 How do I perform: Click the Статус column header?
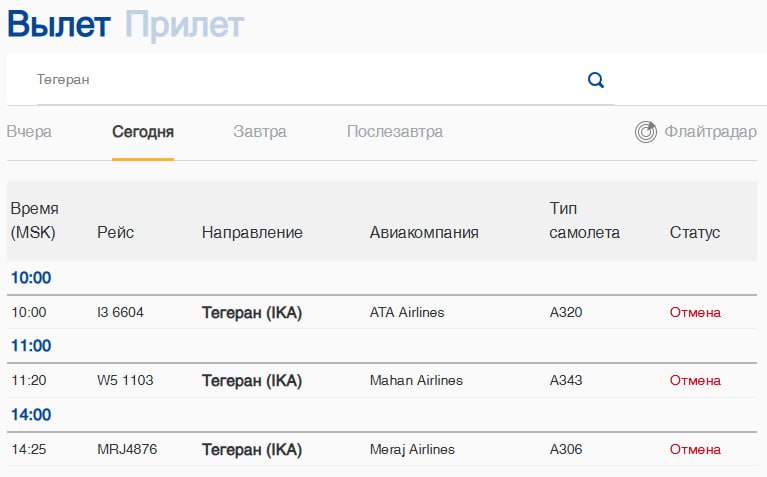(695, 232)
